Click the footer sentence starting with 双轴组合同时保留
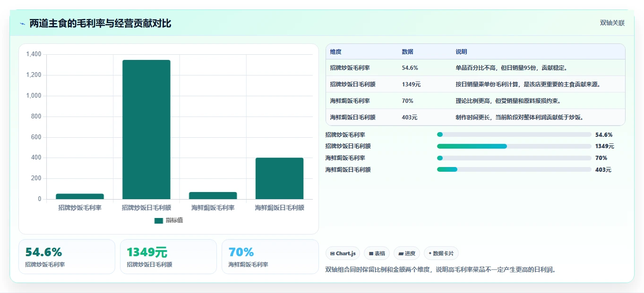644x293 pixels. pyautogui.click(x=441, y=270)
